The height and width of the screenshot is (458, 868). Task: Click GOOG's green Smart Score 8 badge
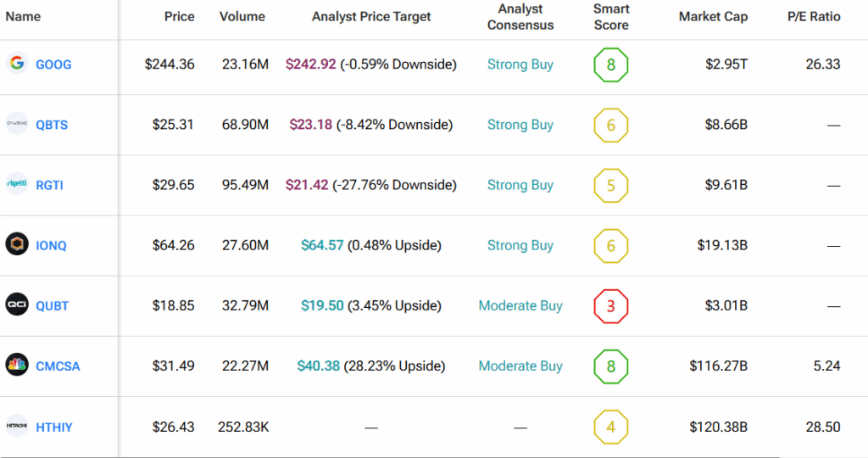pos(611,64)
